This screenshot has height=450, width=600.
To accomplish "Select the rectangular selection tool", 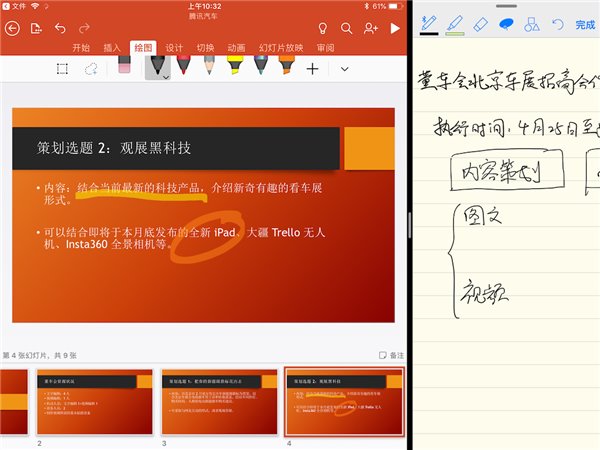I will [x=62, y=69].
